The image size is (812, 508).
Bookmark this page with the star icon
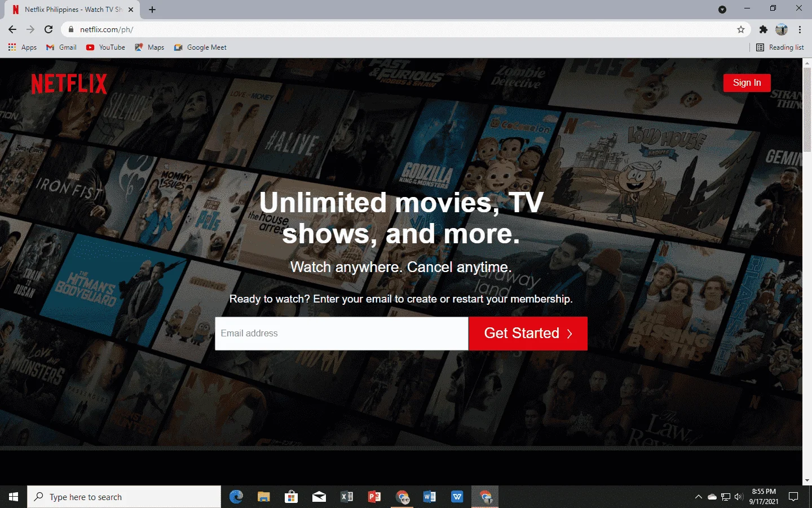(x=741, y=29)
